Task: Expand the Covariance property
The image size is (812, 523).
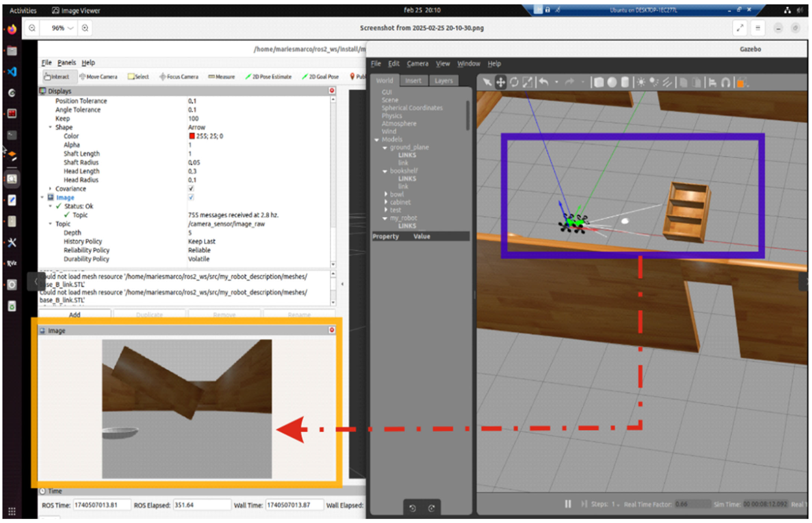Action: [50, 189]
